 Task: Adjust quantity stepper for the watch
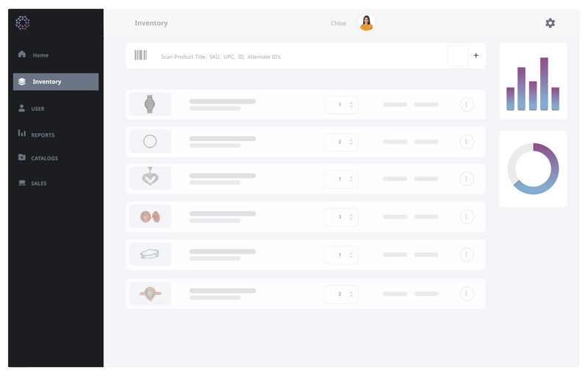point(351,104)
